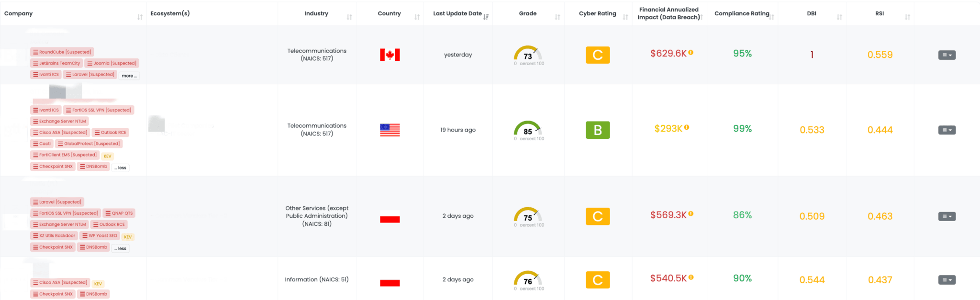Open the actions menu for the first row
The height and width of the screenshot is (300, 980).
click(947, 55)
